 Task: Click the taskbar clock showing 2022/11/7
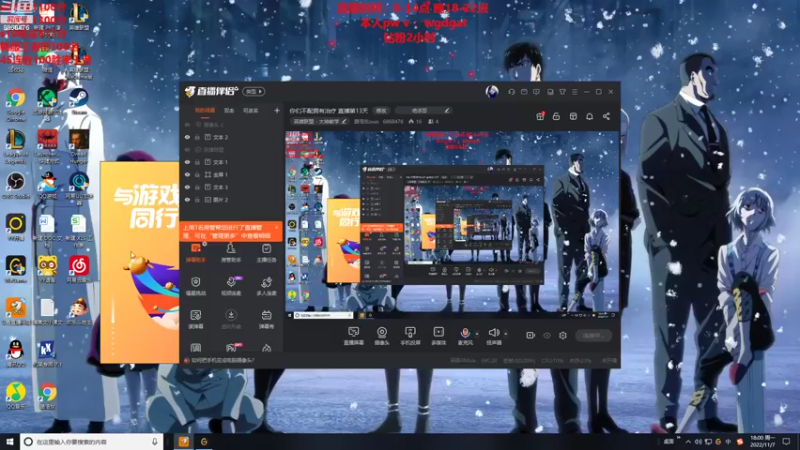[x=763, y=441]
